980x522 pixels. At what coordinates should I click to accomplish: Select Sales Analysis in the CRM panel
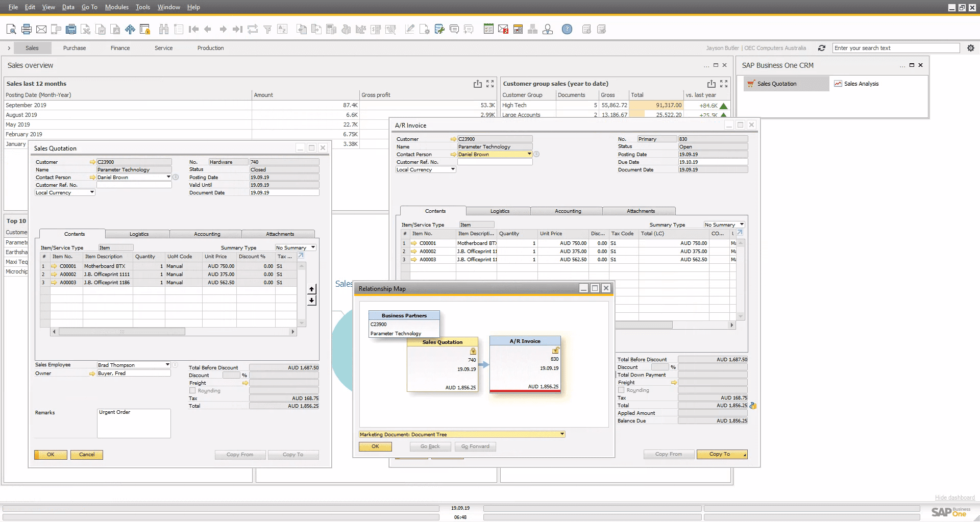coord(861,83)
